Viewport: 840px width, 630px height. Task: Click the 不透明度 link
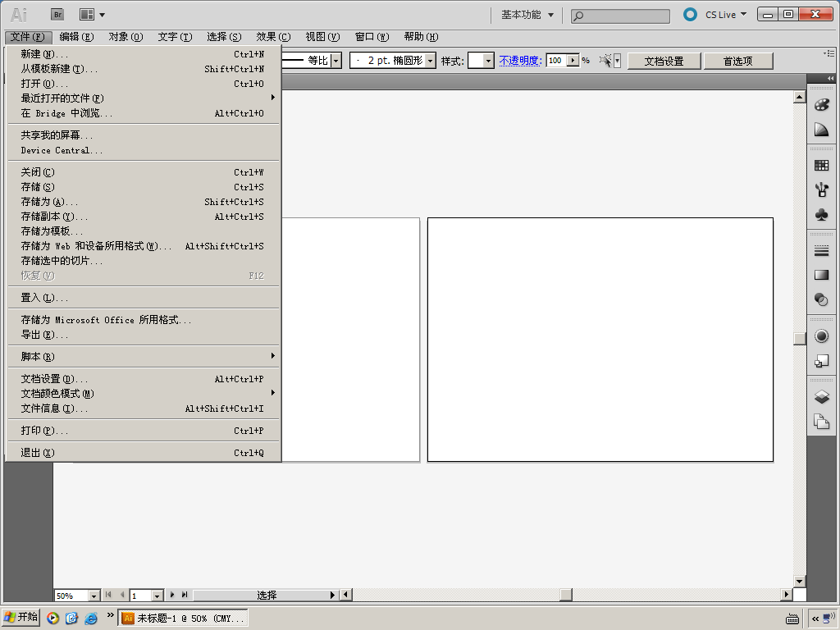[x=520, y=61]
